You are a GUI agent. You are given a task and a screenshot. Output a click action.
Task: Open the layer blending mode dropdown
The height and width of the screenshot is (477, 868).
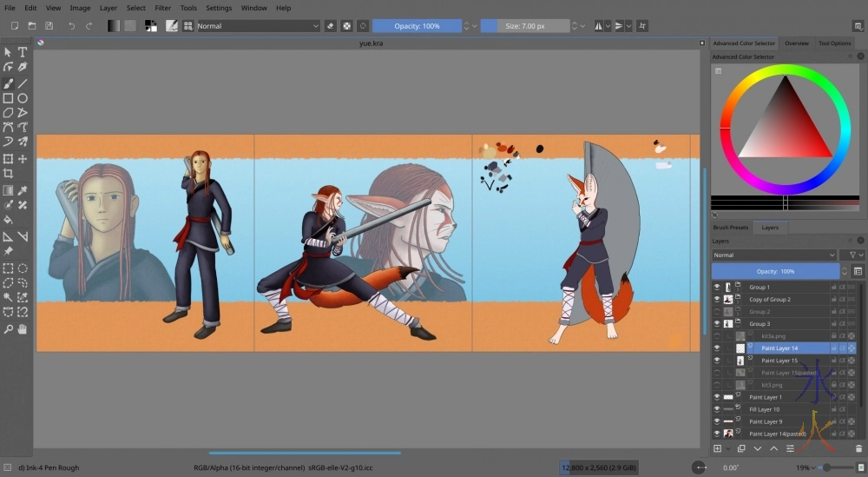[773, 255]
